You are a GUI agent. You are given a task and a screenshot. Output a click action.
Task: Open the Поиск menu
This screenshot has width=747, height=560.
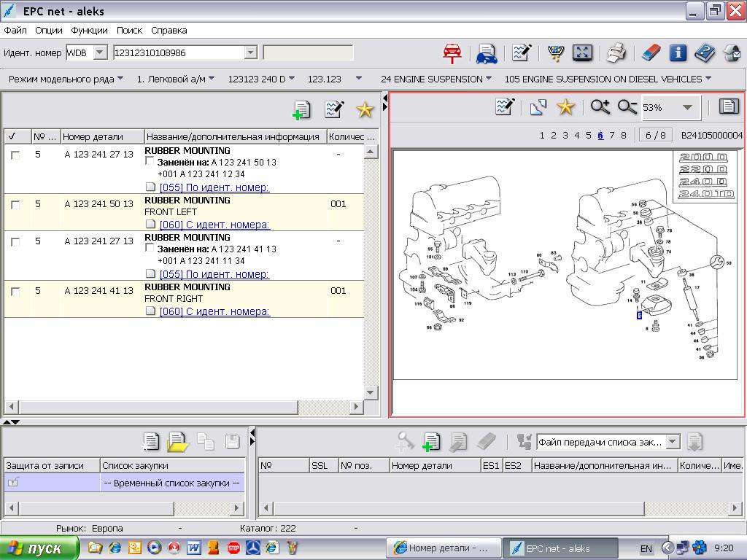click(129, 31)
